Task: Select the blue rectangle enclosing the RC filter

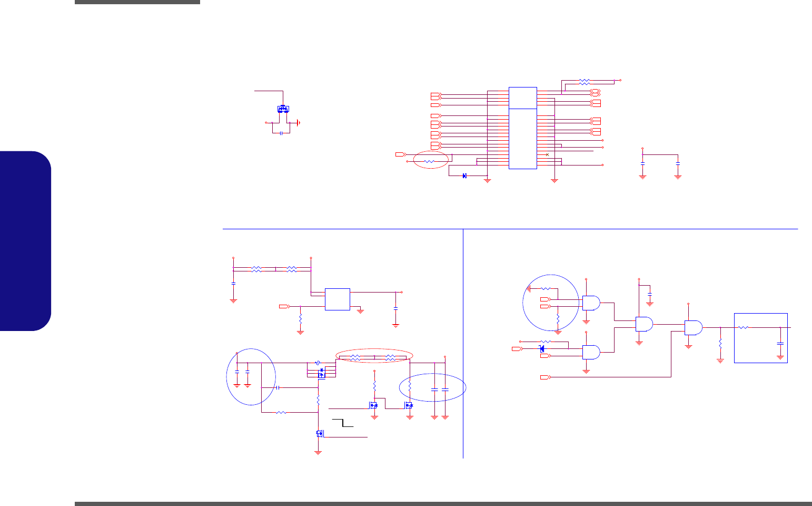Action: point(761,338)
